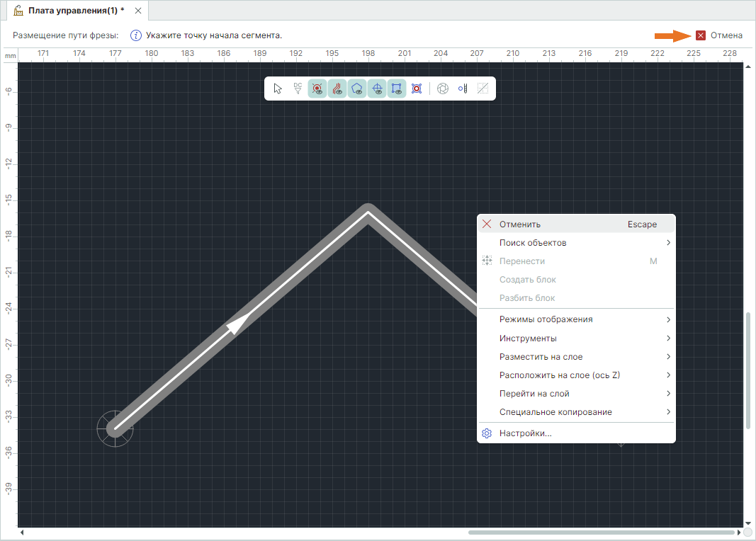
Task: Open the DC filter tool
Action: pos(298,89)
